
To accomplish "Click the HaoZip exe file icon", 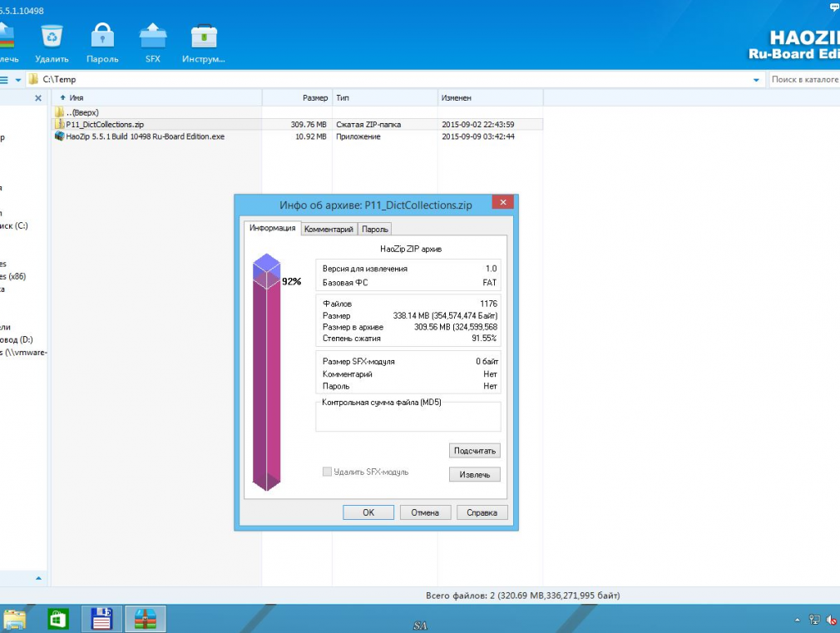I will (59, 136).
